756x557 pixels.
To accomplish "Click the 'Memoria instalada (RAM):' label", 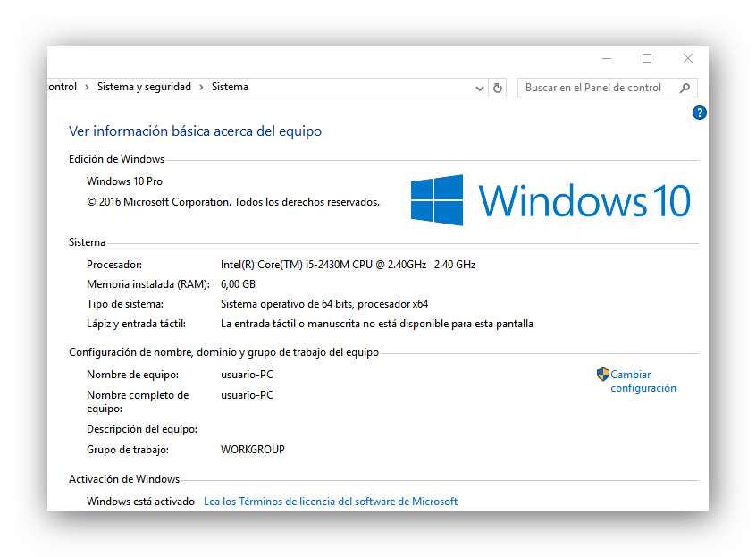I will [148, 284].
